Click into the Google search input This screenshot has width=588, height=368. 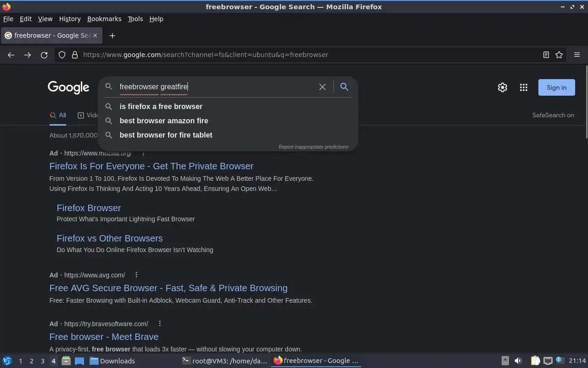216,86
